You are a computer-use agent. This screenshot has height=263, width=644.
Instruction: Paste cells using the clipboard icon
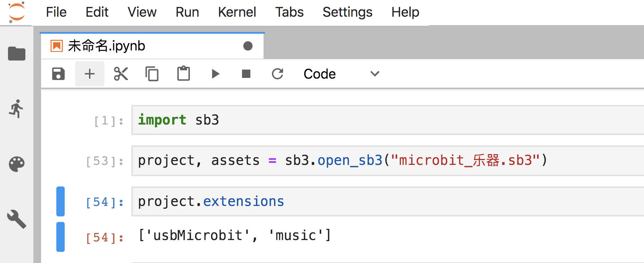(x=184, y=74)
